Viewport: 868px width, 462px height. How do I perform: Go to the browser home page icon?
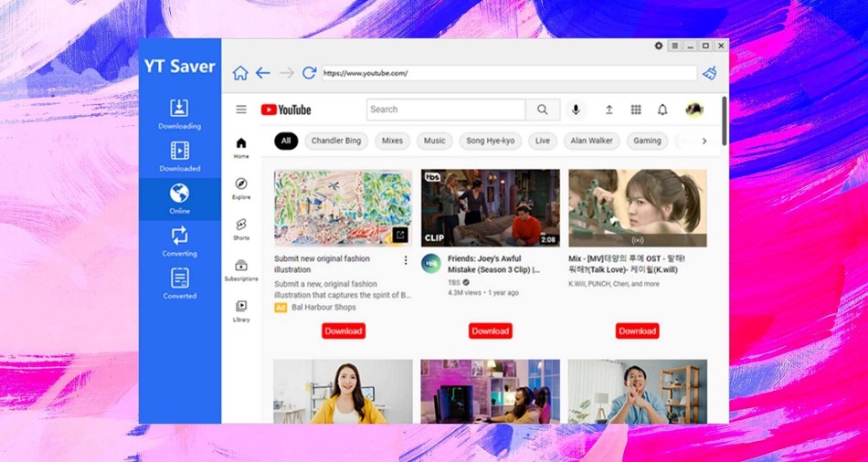click(x=240, y=73)
